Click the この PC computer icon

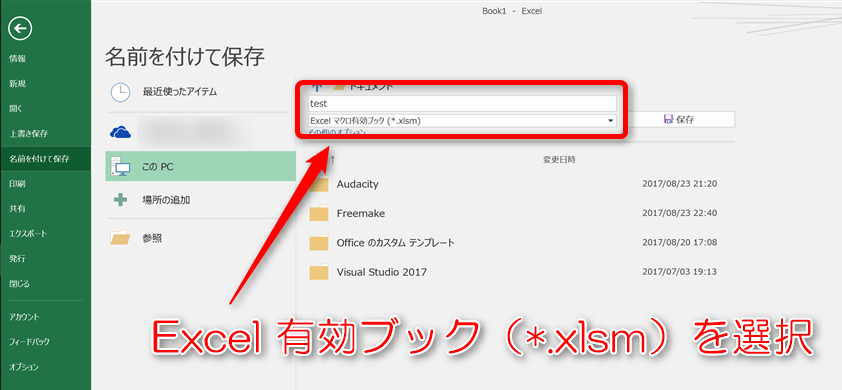(x=120, y=168)
